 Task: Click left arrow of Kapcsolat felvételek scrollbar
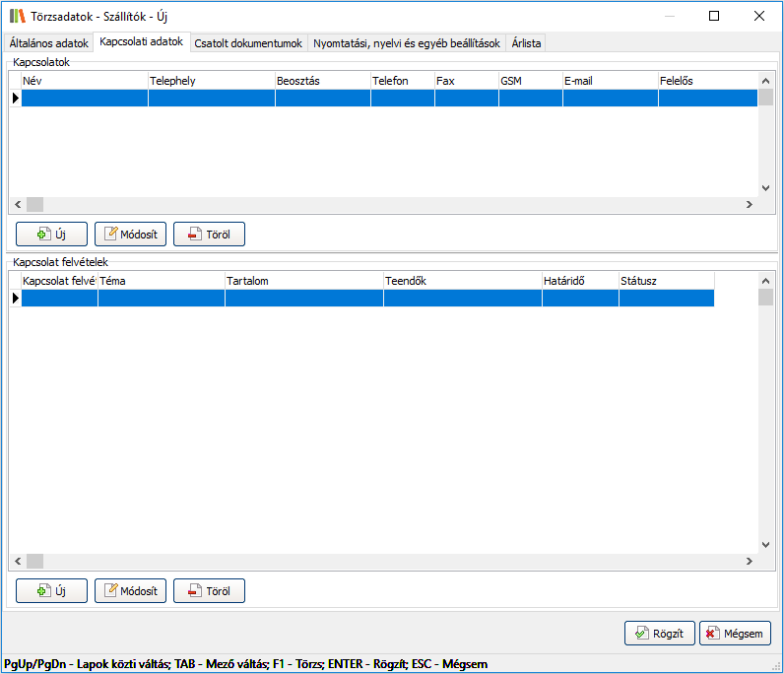17,562
